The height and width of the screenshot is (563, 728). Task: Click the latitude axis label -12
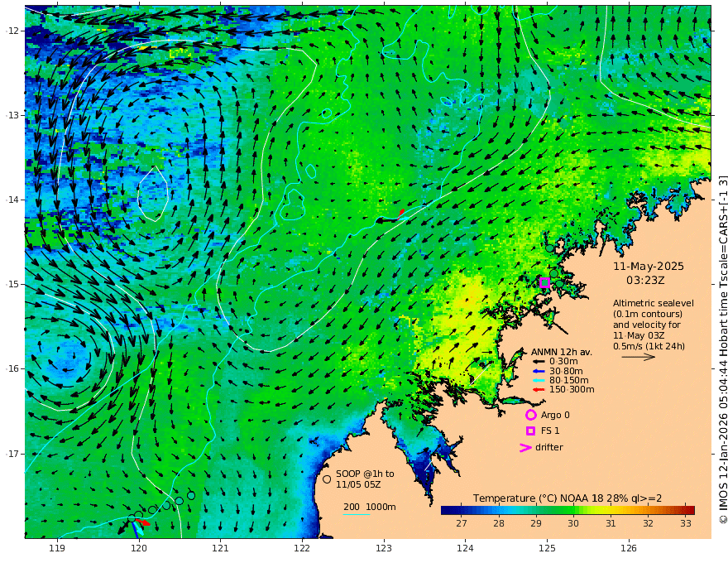pos(13,31)
